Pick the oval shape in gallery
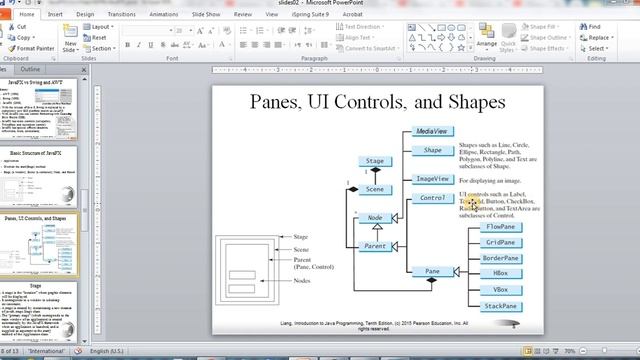The height and width of the screenshot is (360, 640). click(451, 28)
